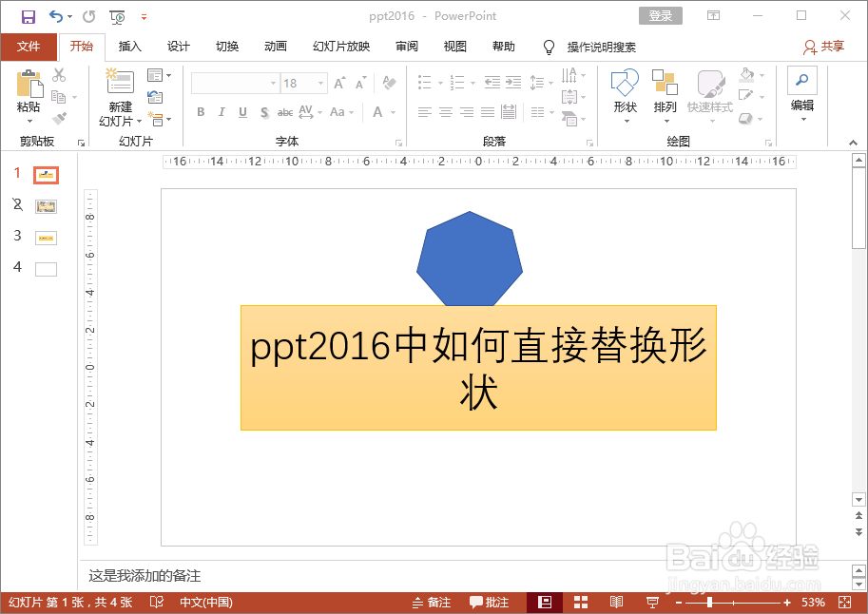The width and height of the screenshot is (868, 614).
Task: Switch to the 切换 tab
Action: [x=227, y=47]
